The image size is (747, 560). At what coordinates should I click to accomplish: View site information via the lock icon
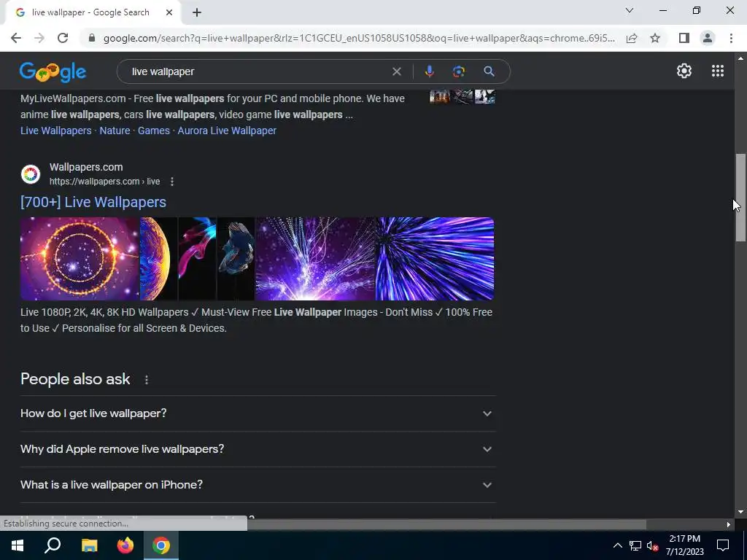(x=92, y=38)
